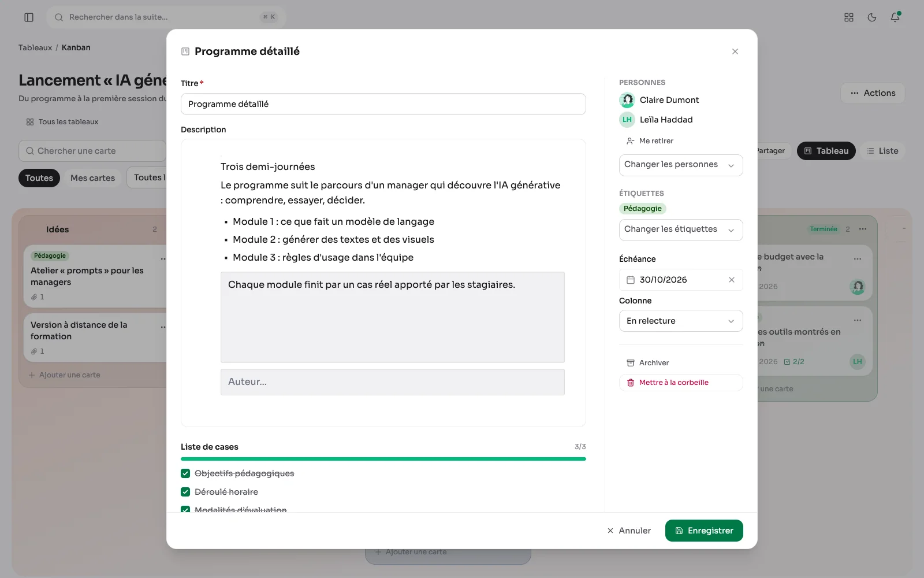Focus the Titre input field
This screenshot has width=924, height=578.
pos(383,104)
